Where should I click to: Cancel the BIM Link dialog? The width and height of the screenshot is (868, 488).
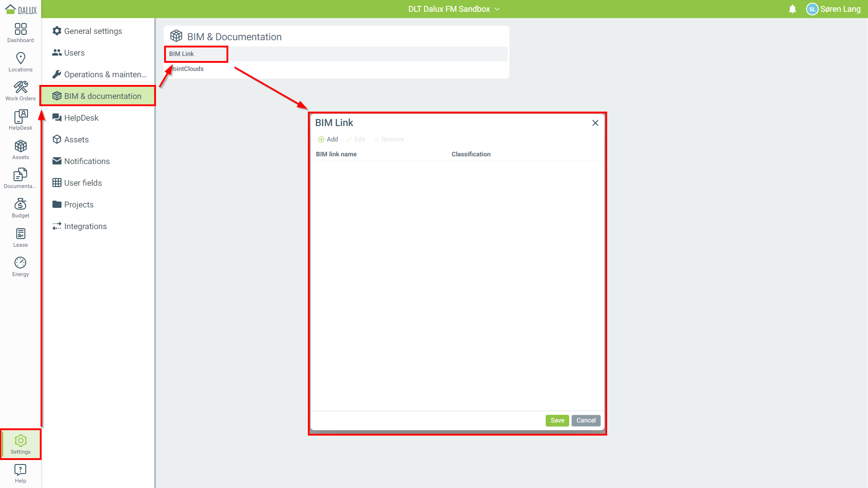tap(585, 420)
